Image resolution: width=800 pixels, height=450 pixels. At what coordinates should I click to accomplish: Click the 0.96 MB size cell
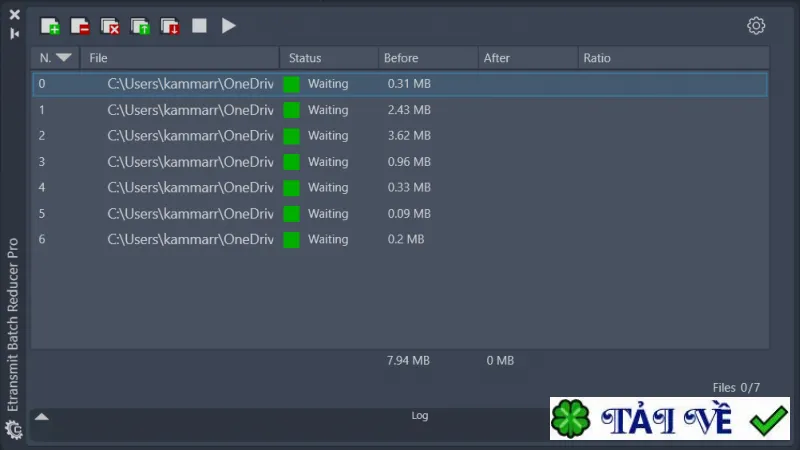coord(409,162)
